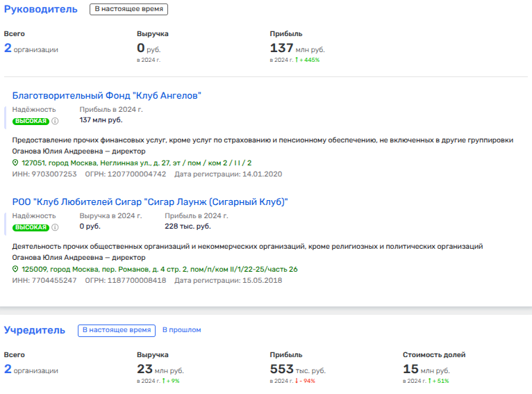Open address on Неглинная ул., д. 27
Image resolution: width=532 pixels, height=394 pixels.
(x=136, y=163)
